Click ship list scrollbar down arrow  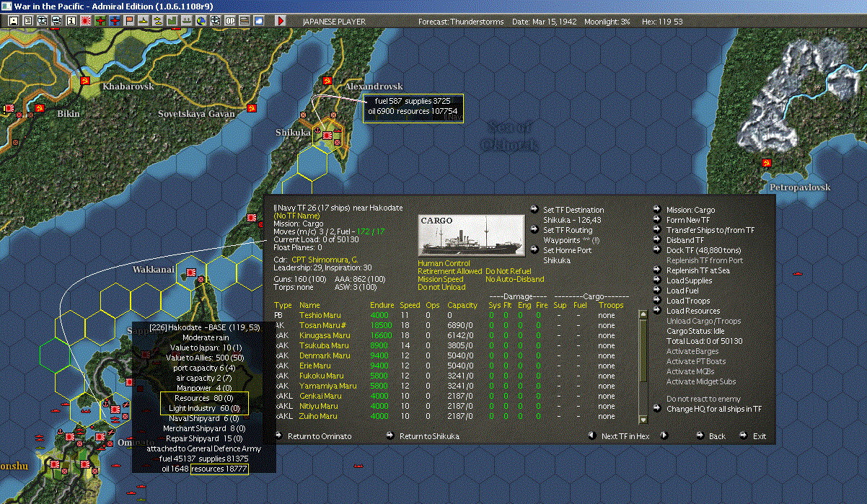pos(643,420)
